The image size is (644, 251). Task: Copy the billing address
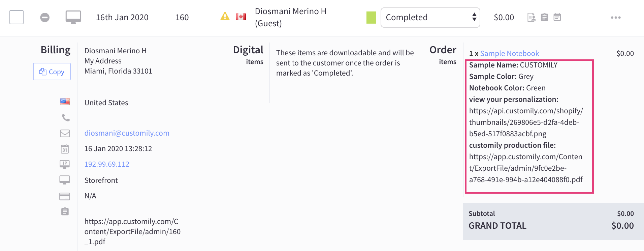52,72
